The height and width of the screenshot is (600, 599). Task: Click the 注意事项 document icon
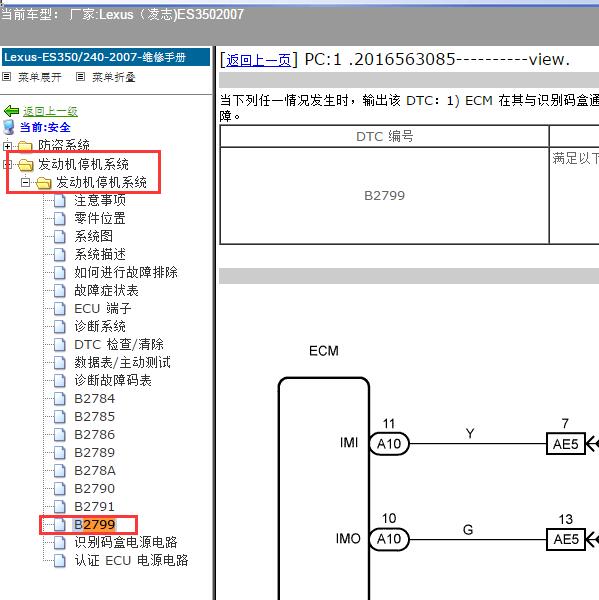tap(60, 200)
